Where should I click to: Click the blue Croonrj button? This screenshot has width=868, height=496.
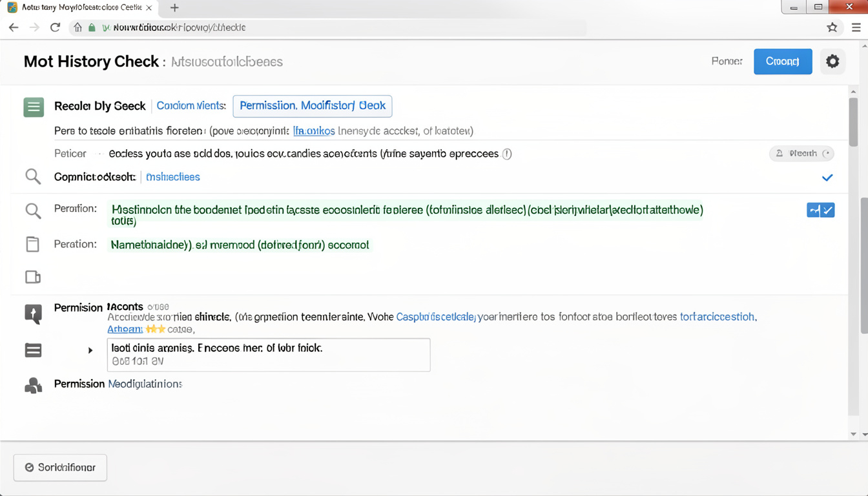point(782,61)
